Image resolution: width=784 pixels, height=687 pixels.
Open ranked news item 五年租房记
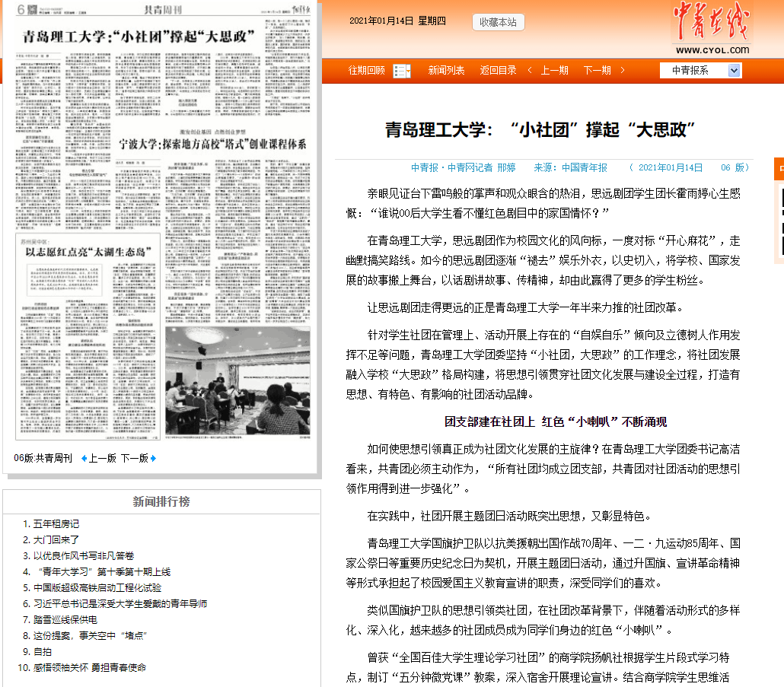point(56,523)
